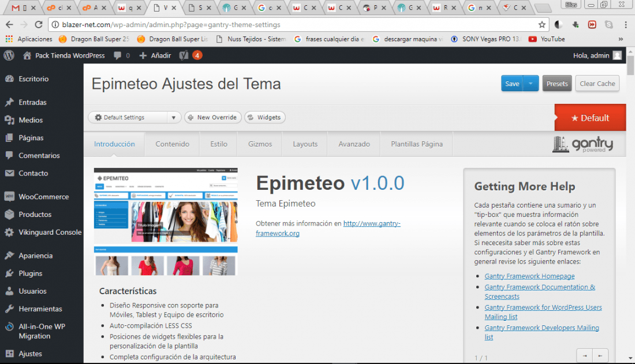Open the YouTube bookmark
This screenshot has width=635, height=364.
(x=547, y=39)
